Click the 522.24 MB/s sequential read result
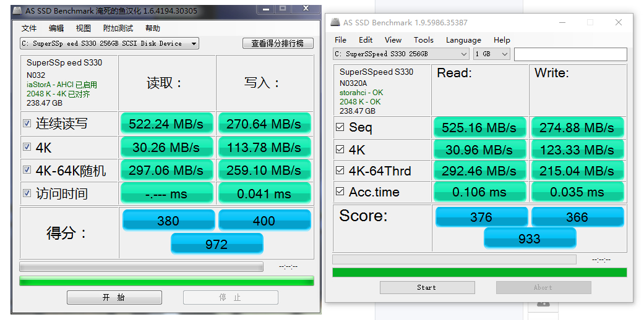Viewport: 644px width, 320px height. click(x=166, y=123)
